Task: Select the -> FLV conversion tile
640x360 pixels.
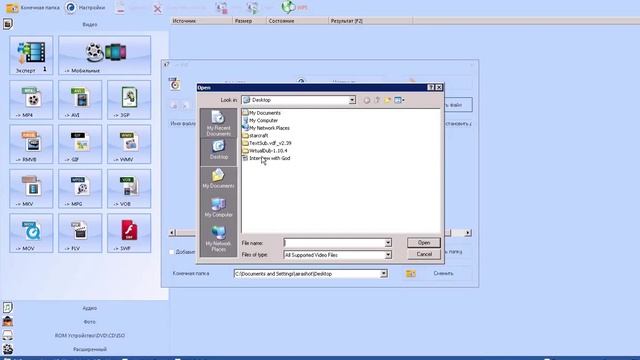Action: [x=80, y=233]
